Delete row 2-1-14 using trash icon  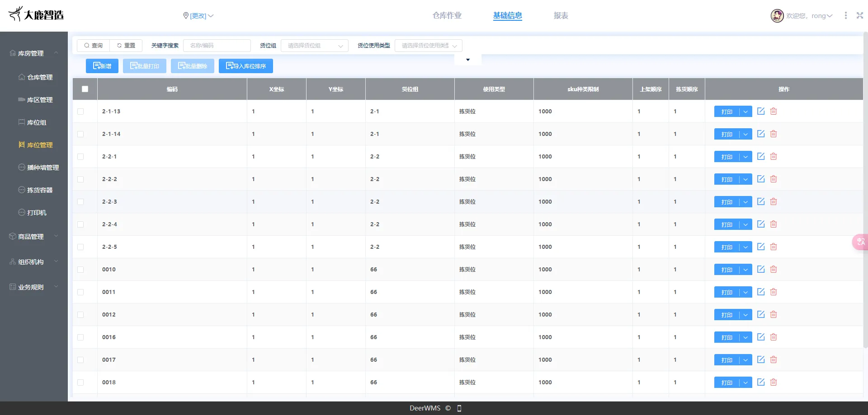pyautogui.click(x=774, y=134)
